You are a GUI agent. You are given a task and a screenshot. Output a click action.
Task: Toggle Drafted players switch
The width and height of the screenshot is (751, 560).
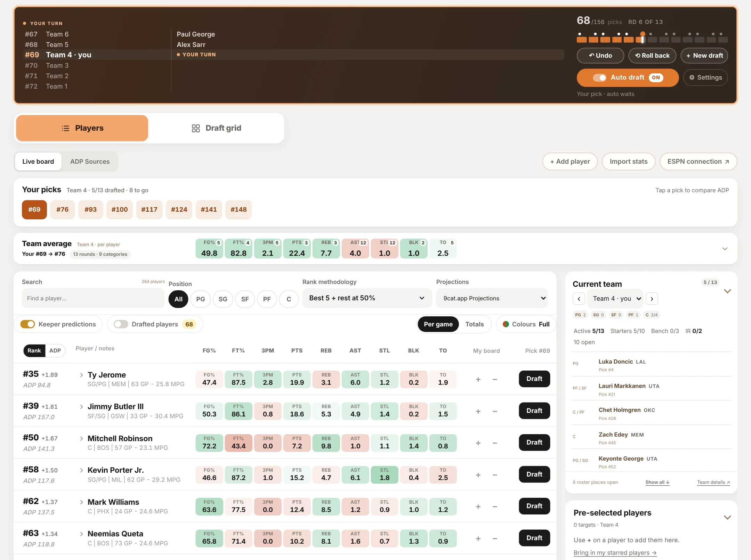tap(121, 324)
